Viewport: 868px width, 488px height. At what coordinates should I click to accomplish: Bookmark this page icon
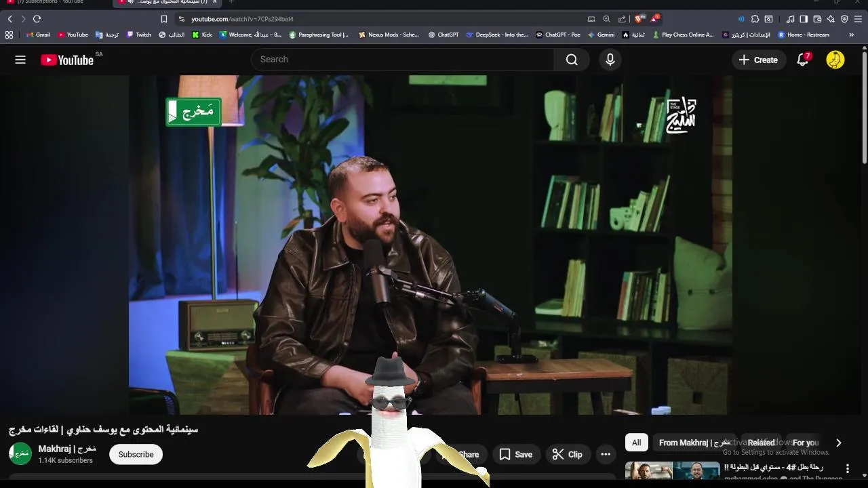163,19
